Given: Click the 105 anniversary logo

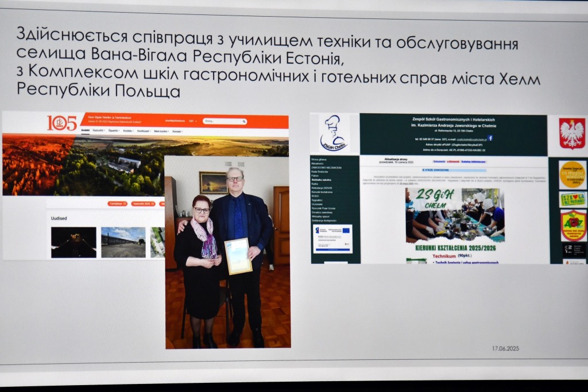Looking at the screenshot, I should pyautogui.click(x=62, y=123).
